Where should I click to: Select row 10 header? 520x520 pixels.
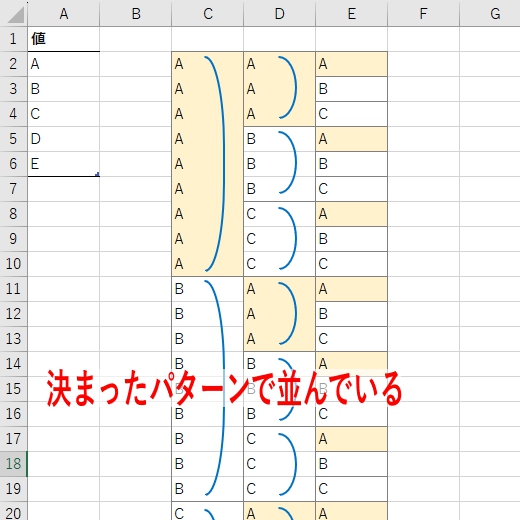pos(13,264)
